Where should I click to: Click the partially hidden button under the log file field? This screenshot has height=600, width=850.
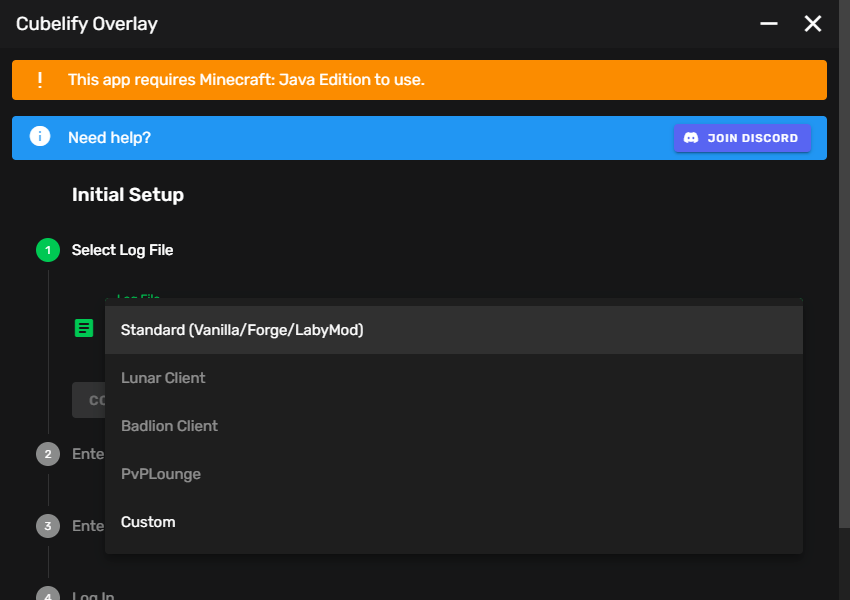coord(88,400)
